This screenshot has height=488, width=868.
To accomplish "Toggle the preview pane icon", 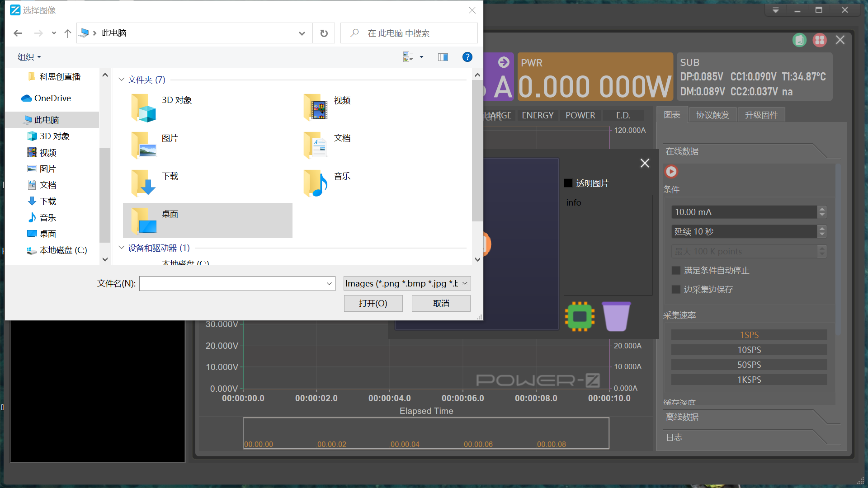I will (443, 57).
